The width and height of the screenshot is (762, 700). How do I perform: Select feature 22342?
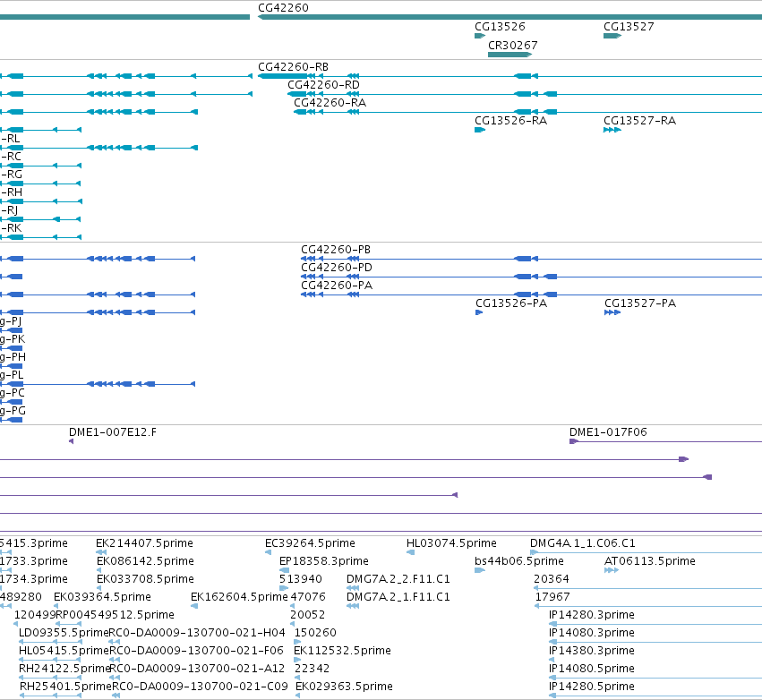click(312, 669)
